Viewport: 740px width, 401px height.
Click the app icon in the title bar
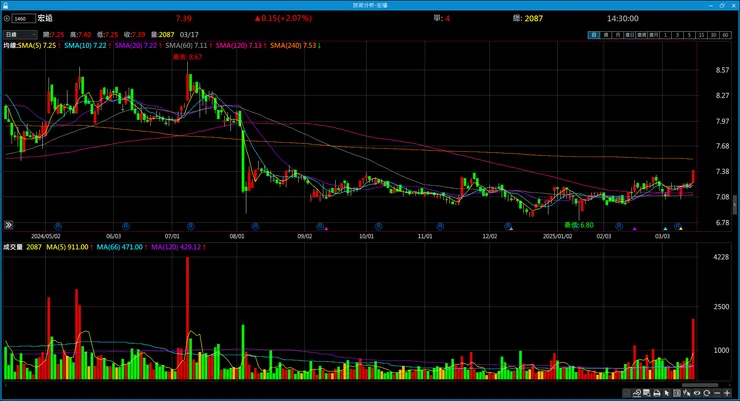point(5,5)
